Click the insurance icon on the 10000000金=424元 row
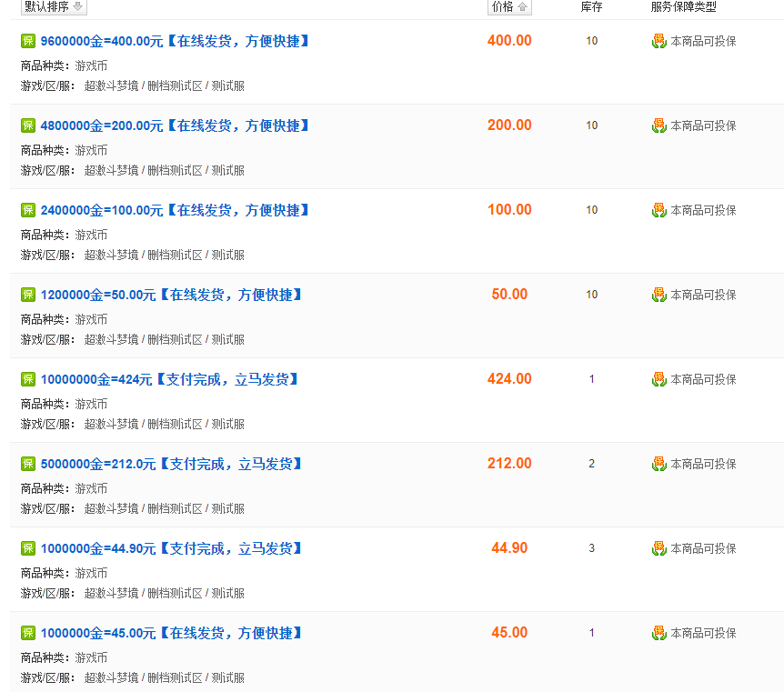The height and width of the screenshot is (692, 784). [x=658, y=379]
